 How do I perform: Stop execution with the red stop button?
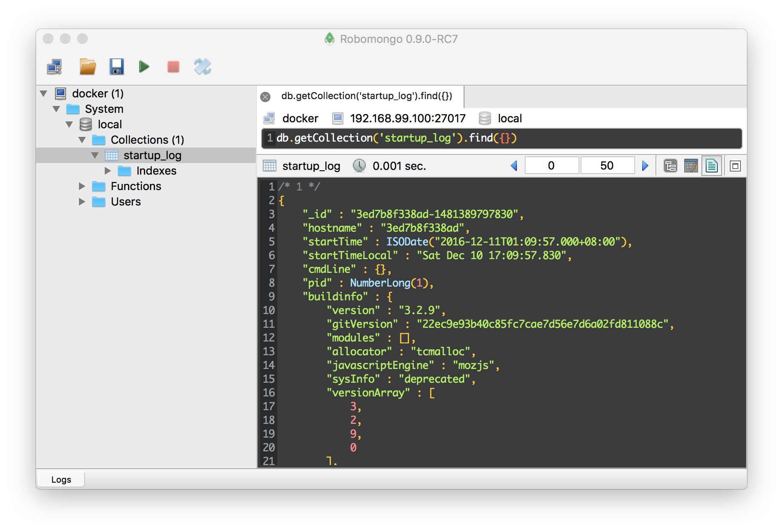[x=173, y=66]
